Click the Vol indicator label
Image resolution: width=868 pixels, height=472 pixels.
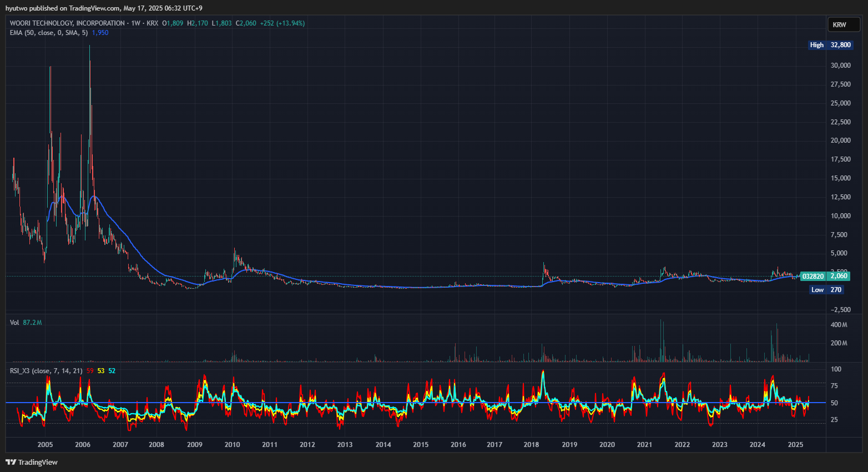tap(14, 323)
